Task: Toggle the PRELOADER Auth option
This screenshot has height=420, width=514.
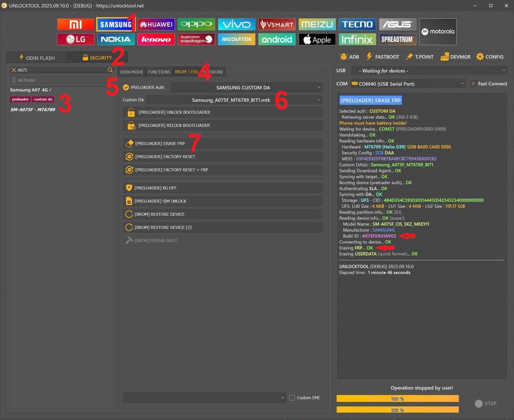Action: [126, 88]
